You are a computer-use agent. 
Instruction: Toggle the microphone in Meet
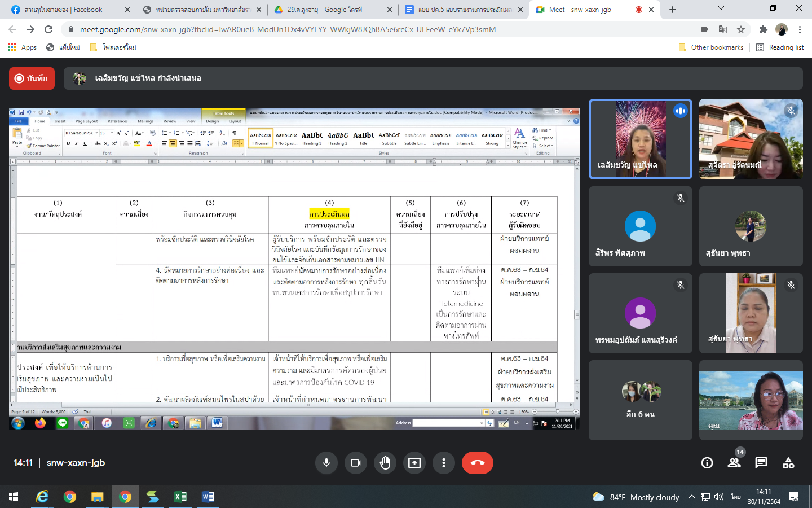[x=326, y=463]
